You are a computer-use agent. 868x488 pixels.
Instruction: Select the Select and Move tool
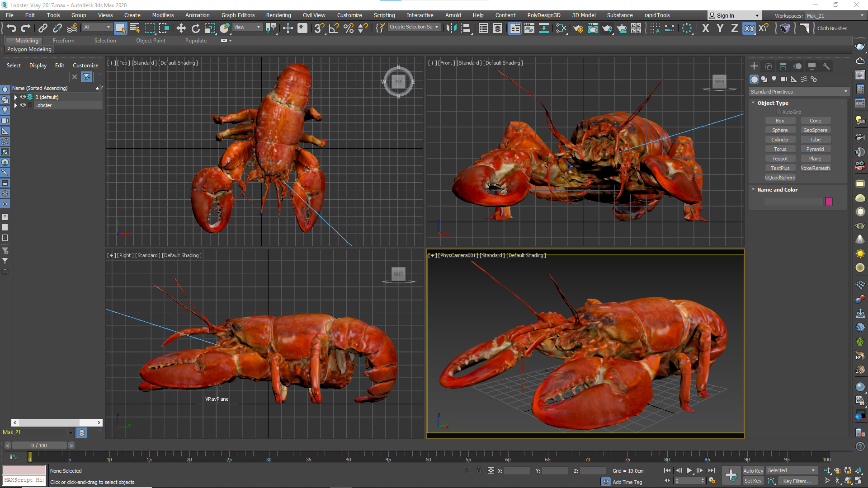point(181,28)
